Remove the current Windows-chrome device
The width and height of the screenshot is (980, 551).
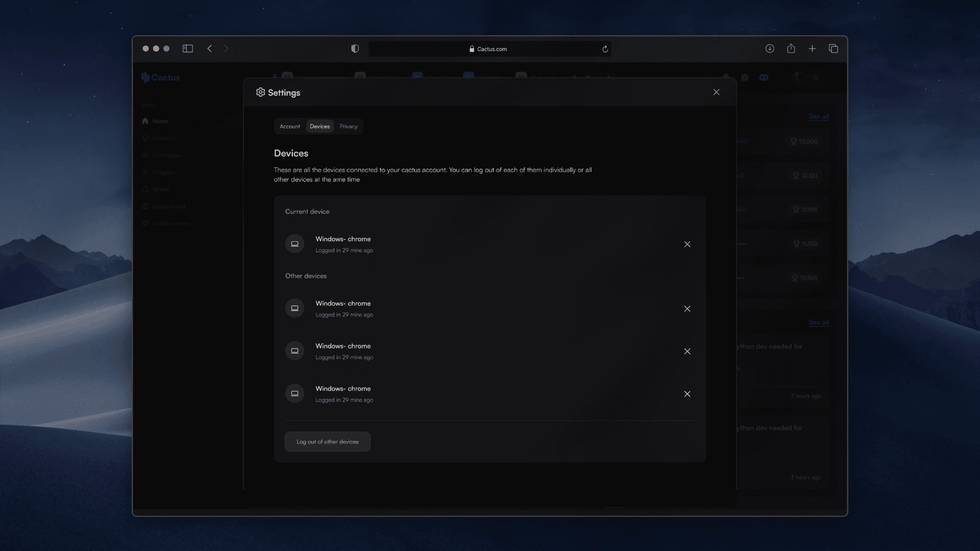click(x=687, y=244)
